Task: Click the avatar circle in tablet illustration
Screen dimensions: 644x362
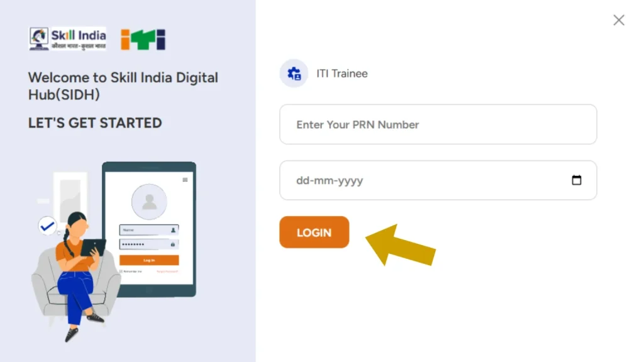Action: click(x=149, y=202)
